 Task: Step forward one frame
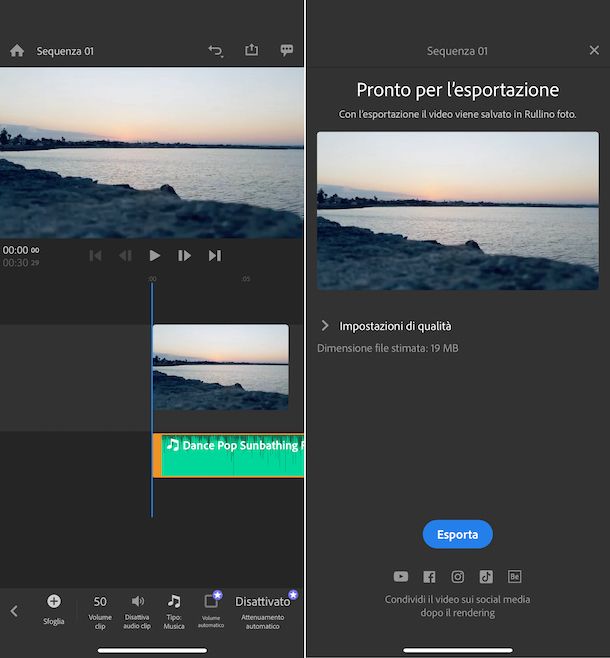click(x=185, y=256)
